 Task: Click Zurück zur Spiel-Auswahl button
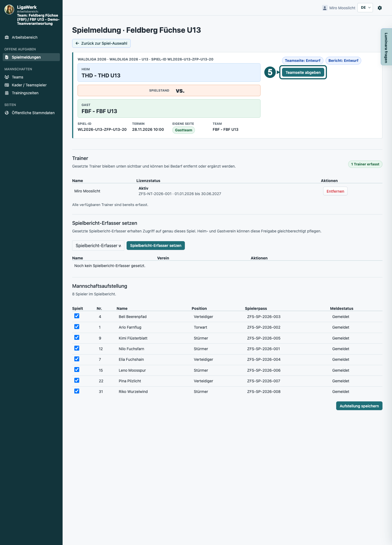pos(101,43)
